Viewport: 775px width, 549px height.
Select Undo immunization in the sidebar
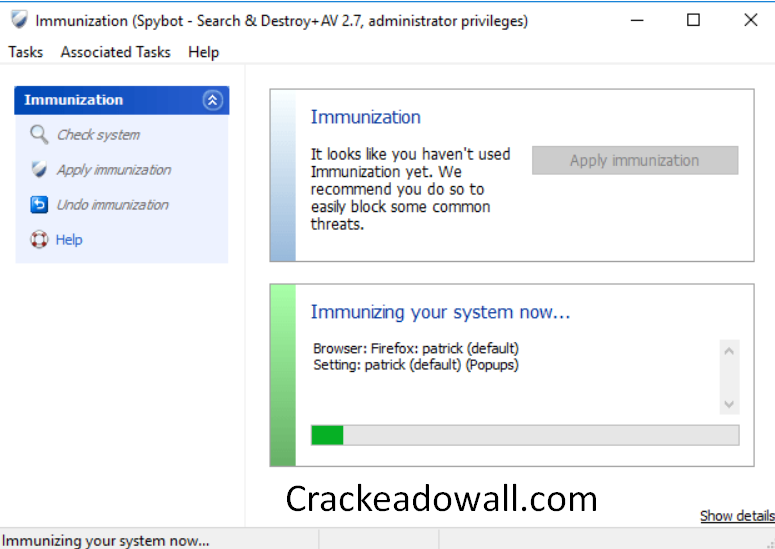(x=112, y=205)
